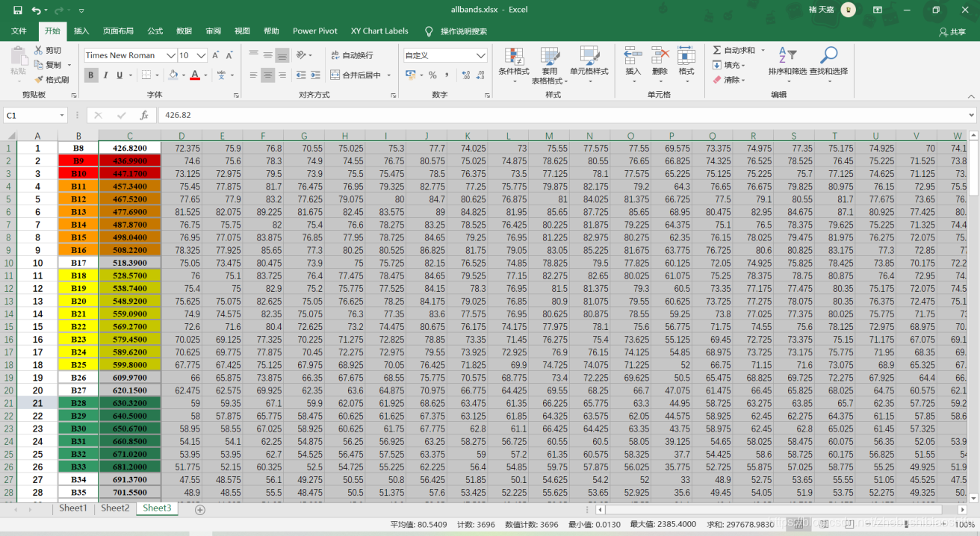Click the decrease indent icon

(300, 75)
